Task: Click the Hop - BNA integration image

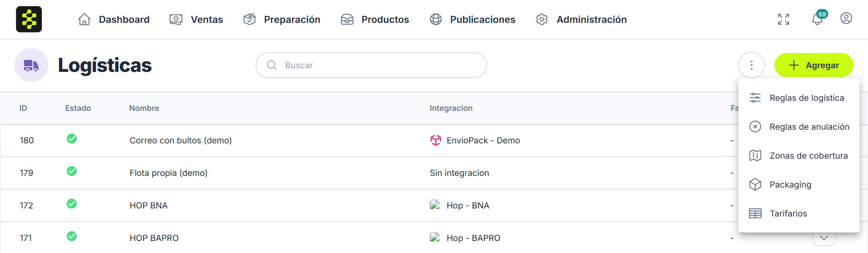Action: [435, 205]
